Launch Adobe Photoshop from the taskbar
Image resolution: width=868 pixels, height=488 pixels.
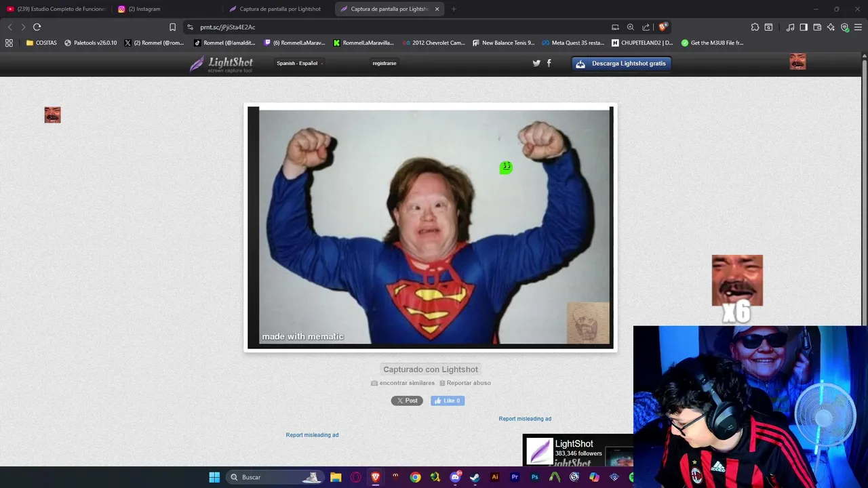pos(535,477)
